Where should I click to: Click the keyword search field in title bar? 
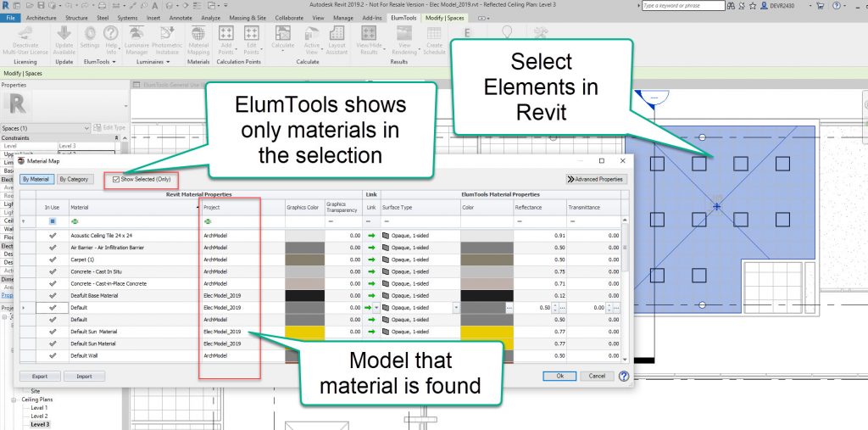pos(683,6)
